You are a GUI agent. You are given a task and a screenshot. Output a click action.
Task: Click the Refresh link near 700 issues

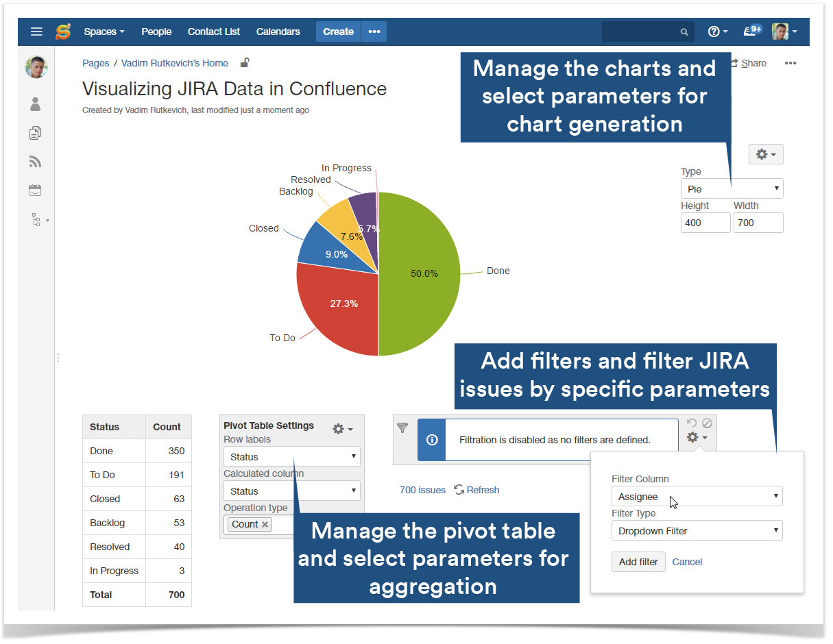pos(483,490)
